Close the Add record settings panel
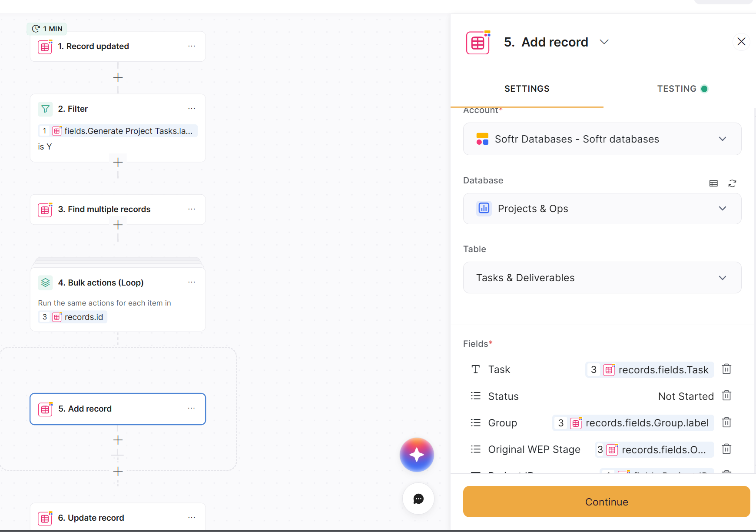This screenshot has width=756, height=532. 741,42
